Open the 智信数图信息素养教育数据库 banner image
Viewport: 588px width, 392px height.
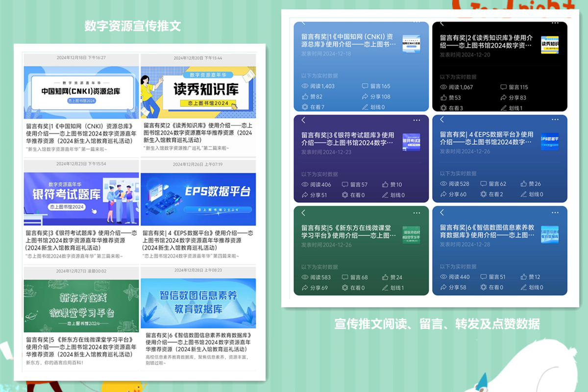(198, 303)
